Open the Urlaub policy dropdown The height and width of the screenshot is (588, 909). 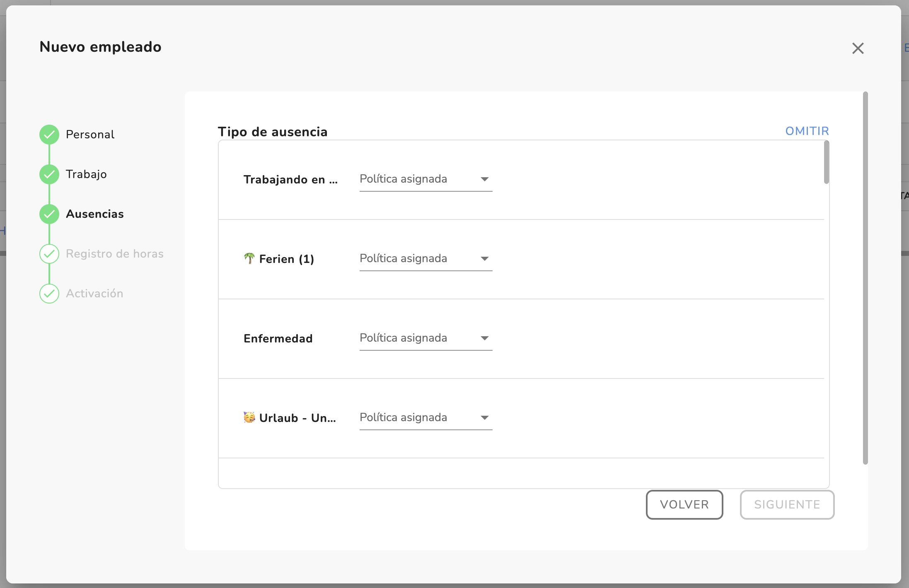click(x=425, y=418)
